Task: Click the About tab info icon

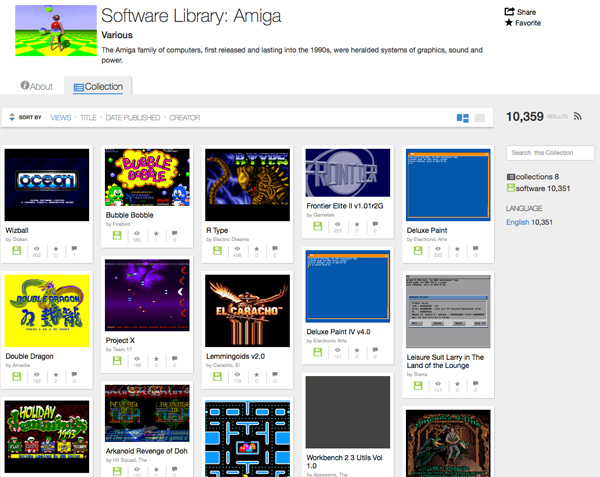Action: pos(25,85)
